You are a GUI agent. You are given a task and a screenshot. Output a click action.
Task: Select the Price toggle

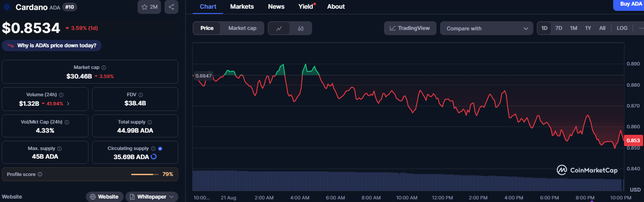[207, 28]
